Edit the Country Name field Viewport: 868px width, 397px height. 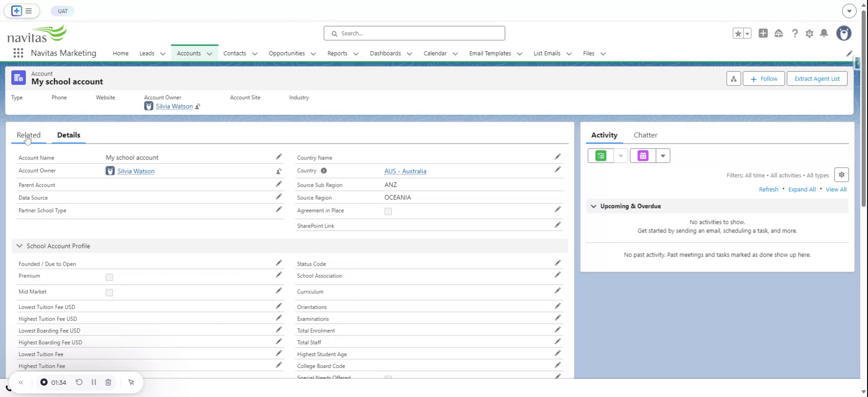pyautogui.click(x=557, y=157)
